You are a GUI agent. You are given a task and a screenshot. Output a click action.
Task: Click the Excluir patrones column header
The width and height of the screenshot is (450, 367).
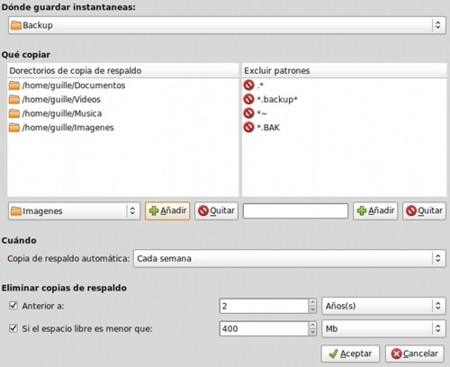[x=344, y=71]
